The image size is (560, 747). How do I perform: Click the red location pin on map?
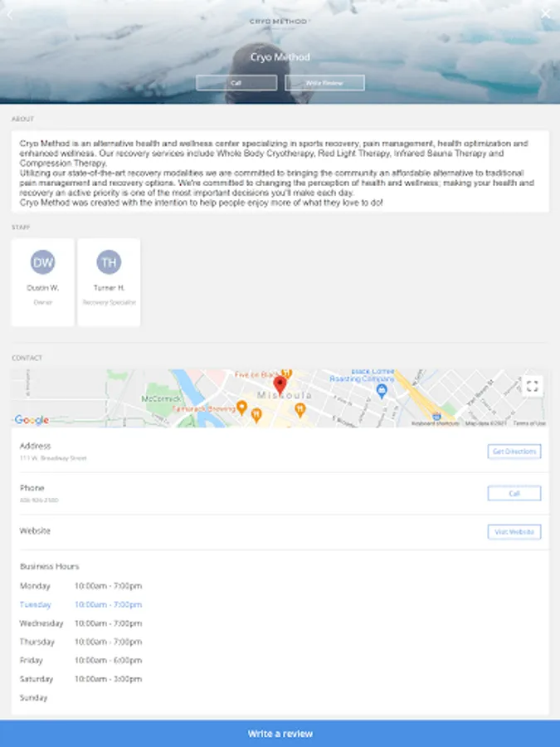pyautogui.click(x=280, y=385)
